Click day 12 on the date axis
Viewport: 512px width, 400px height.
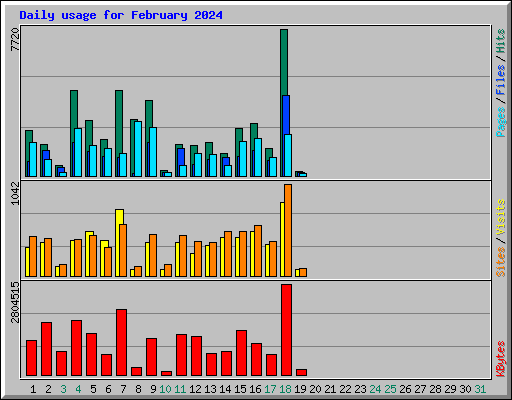point(195,389)
